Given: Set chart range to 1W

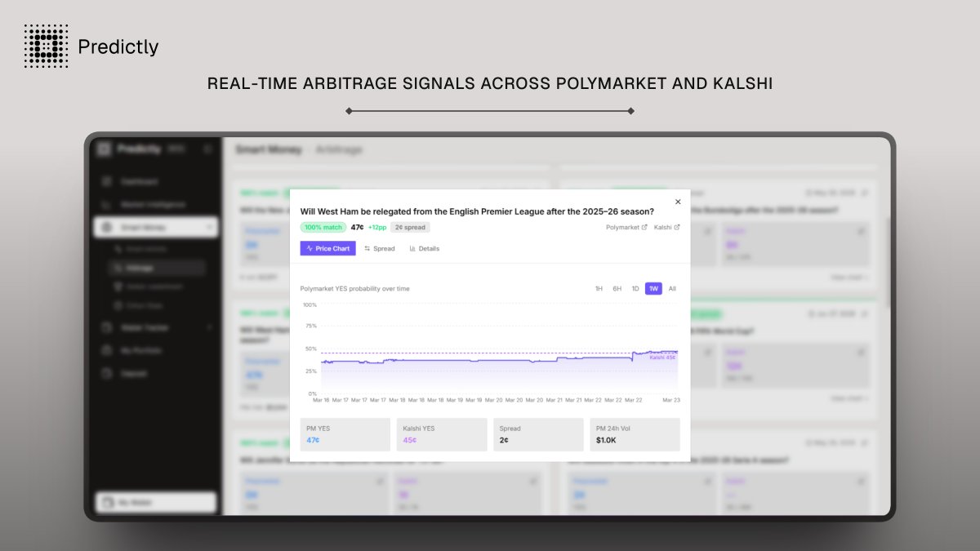Looking at the screenshot, I should coord(653,288).
